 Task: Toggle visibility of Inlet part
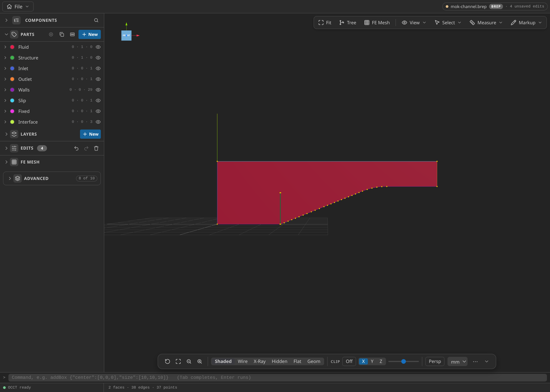coord(98,68)
